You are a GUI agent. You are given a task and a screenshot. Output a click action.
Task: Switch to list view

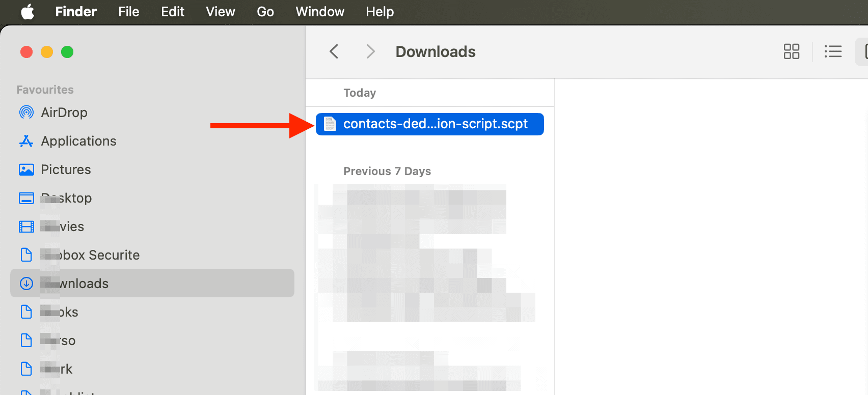833,51
